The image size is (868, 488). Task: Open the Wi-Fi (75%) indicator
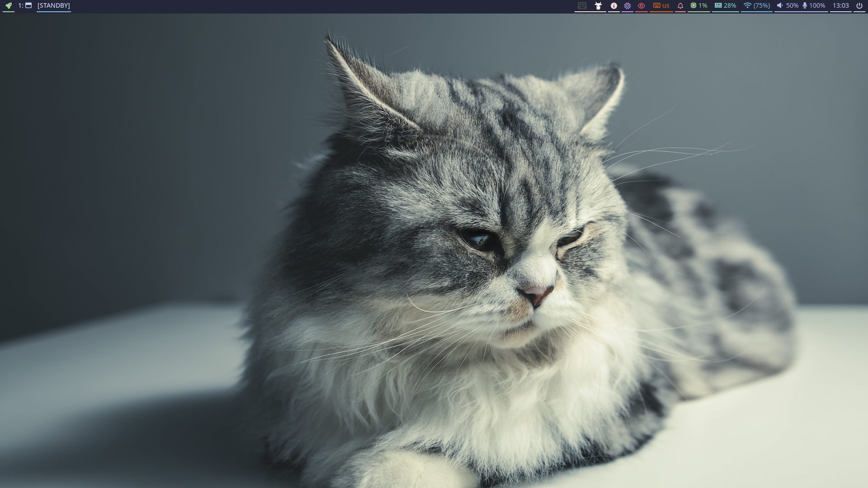coord(757,6)
